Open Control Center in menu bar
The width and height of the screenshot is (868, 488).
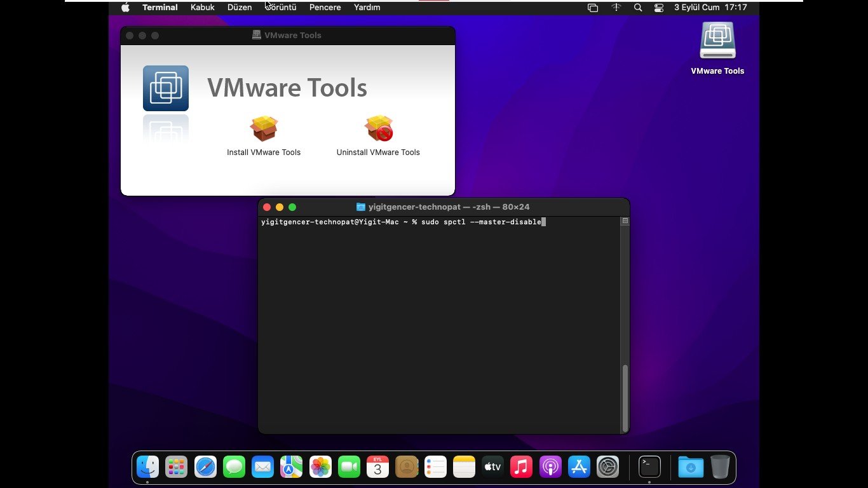[659, 8]
